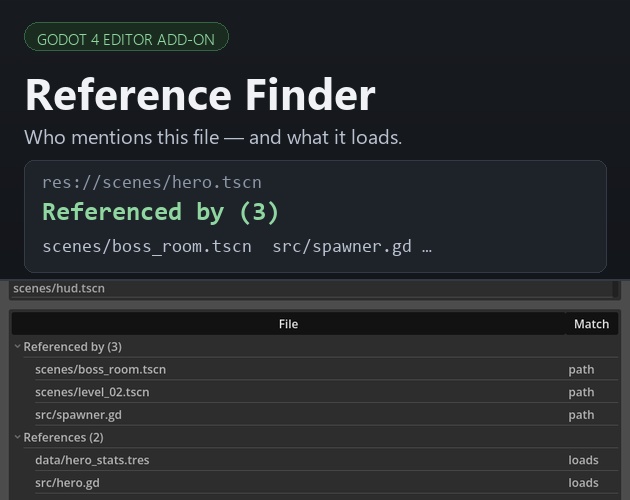
Task: Click the 'Match' column header
Action: tap(591, 324)
